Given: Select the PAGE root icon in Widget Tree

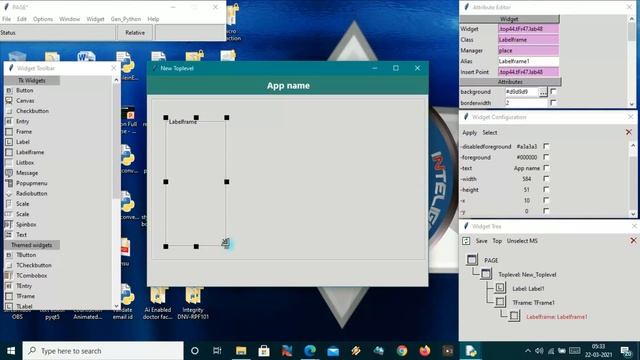Looking at the screenshot, I should point(472,260).
